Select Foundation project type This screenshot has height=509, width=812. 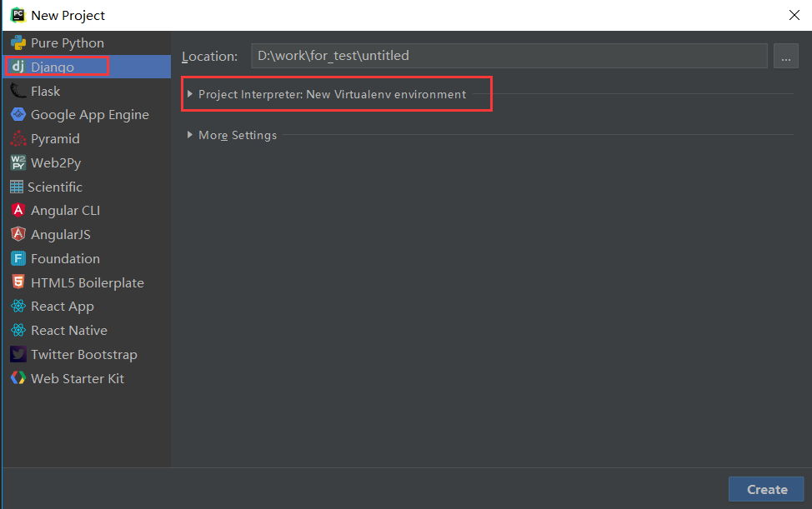65,259
